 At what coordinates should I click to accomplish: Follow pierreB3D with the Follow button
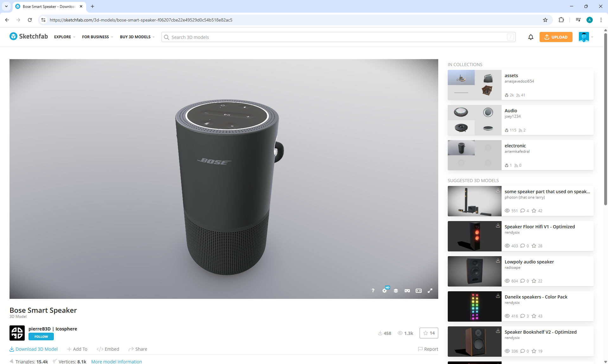click(41, 336)
